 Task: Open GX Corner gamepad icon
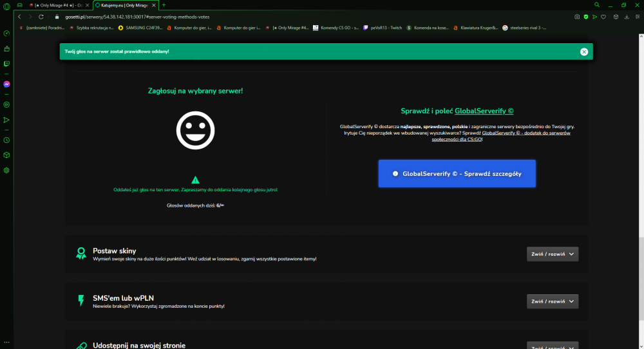pyautogui.click(x=20, y=5)
